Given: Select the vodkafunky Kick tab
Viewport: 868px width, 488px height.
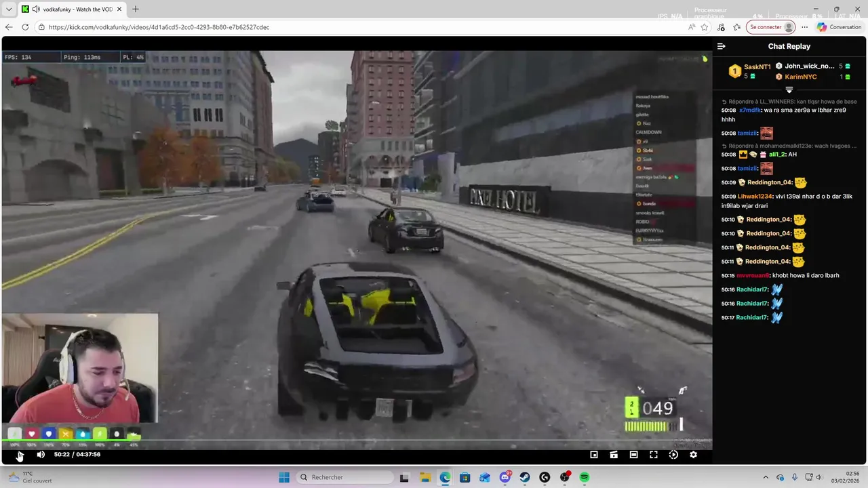Looking at the screenshot, I should [x=71, y=9].
